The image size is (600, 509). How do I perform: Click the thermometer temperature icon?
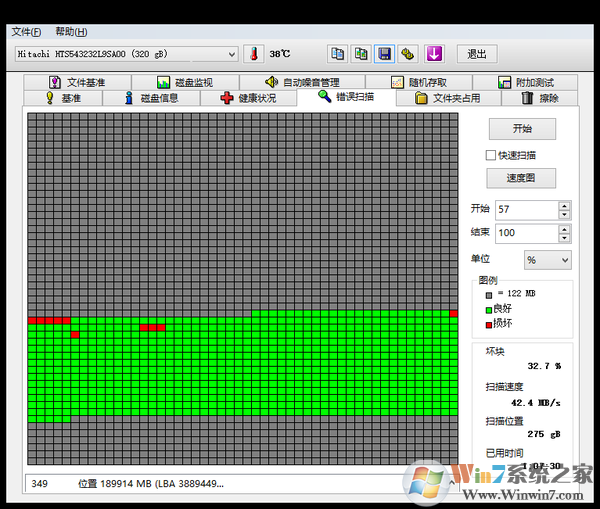click(x=252, y=54)
